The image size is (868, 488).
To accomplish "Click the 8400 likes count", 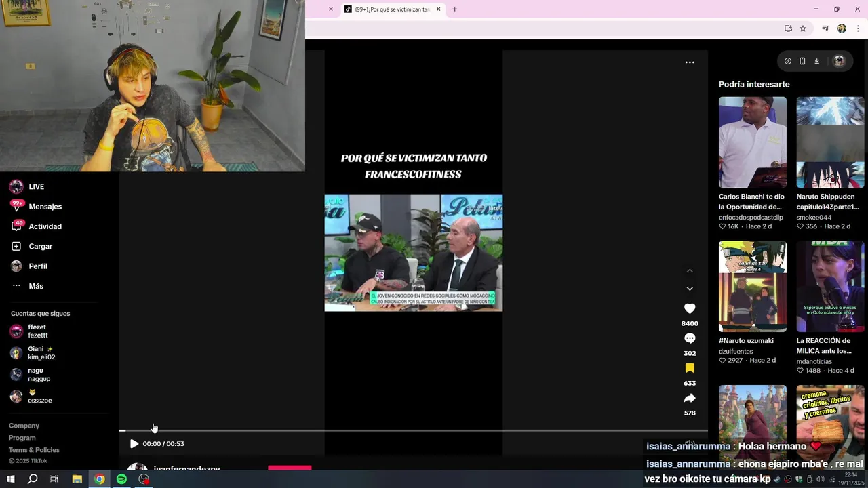I will (x=690, y=323).
